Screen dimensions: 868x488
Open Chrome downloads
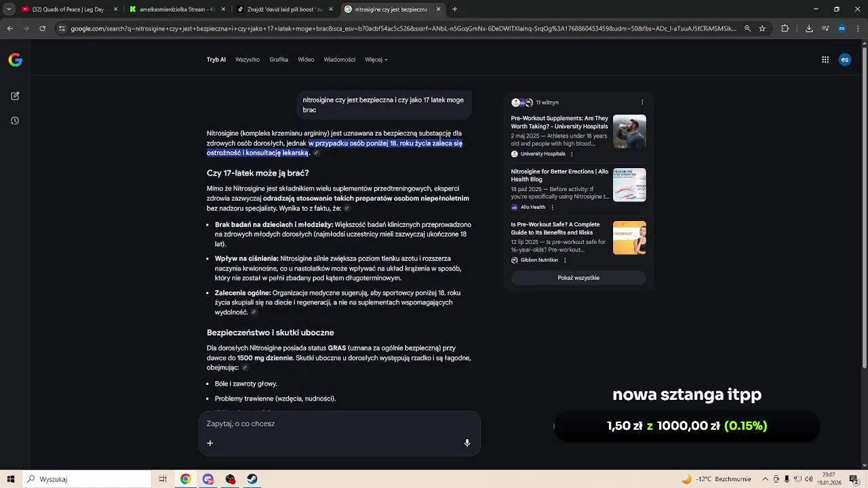(809, 28)
